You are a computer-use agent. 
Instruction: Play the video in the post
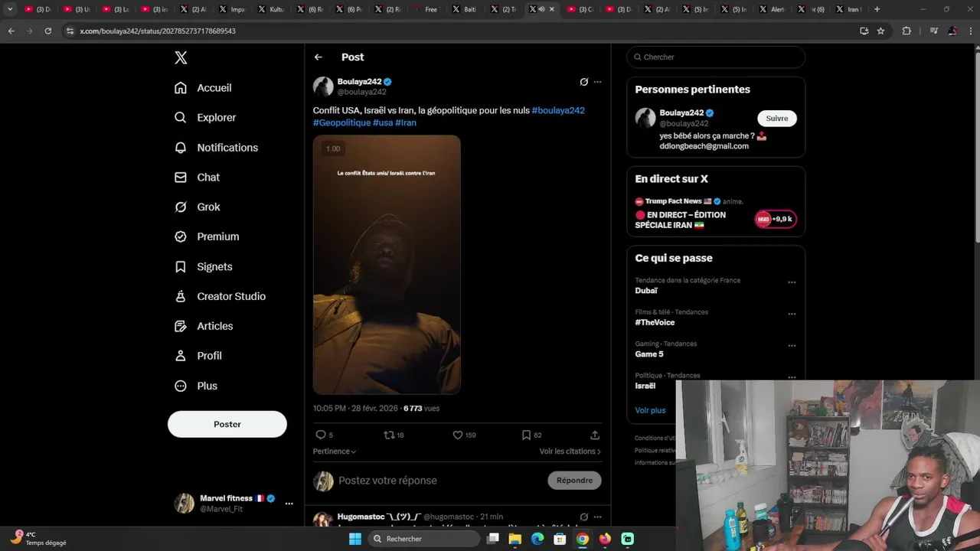[387, 265]
